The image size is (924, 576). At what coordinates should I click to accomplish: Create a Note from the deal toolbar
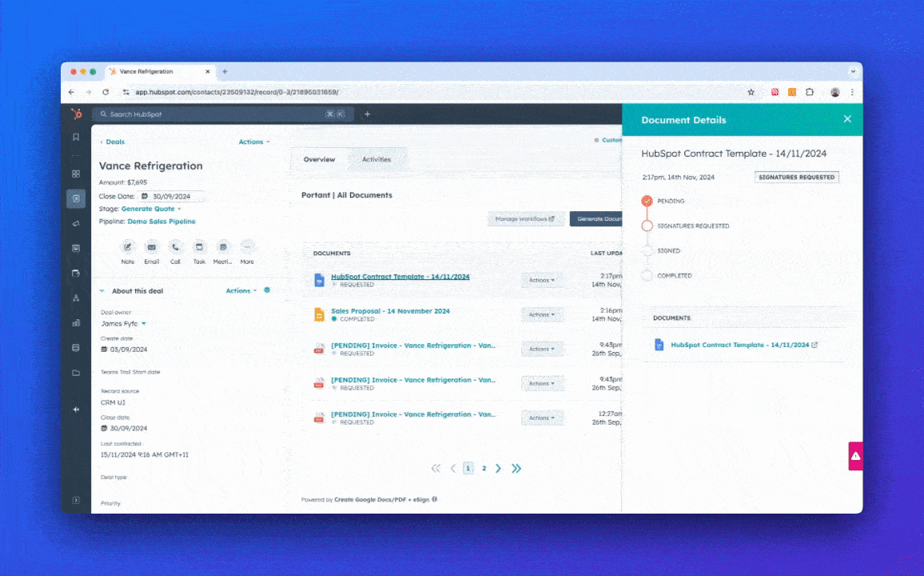click(128, 247)
